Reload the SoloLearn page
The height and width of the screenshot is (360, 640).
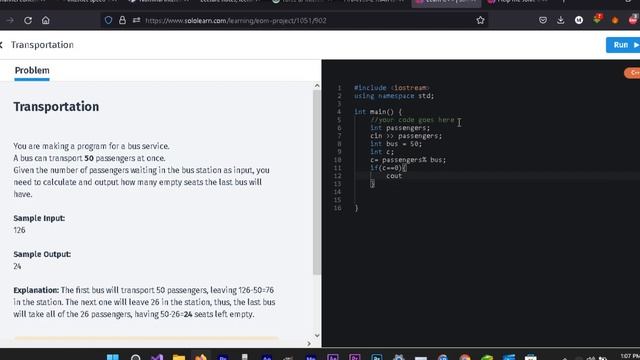click(x=28, y=20)
